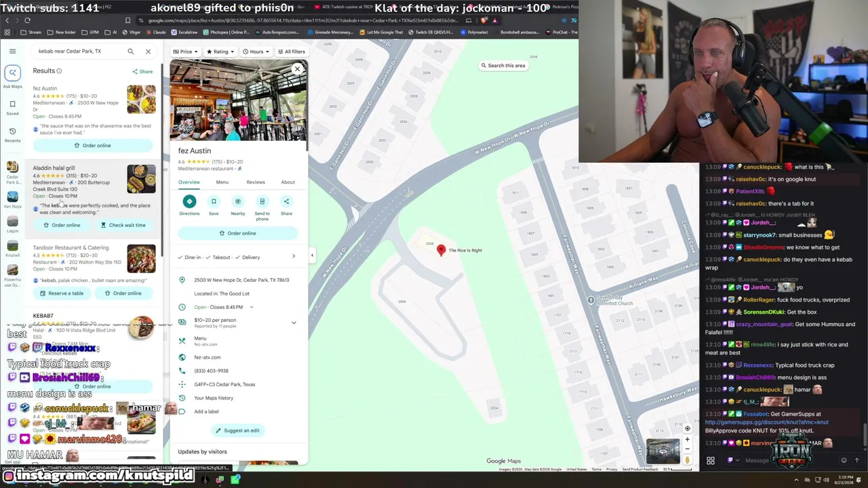Image resolution: width=868 pixels, height=488 pixels.
Task: Open the Price filter dropdown
Action: 186,52
